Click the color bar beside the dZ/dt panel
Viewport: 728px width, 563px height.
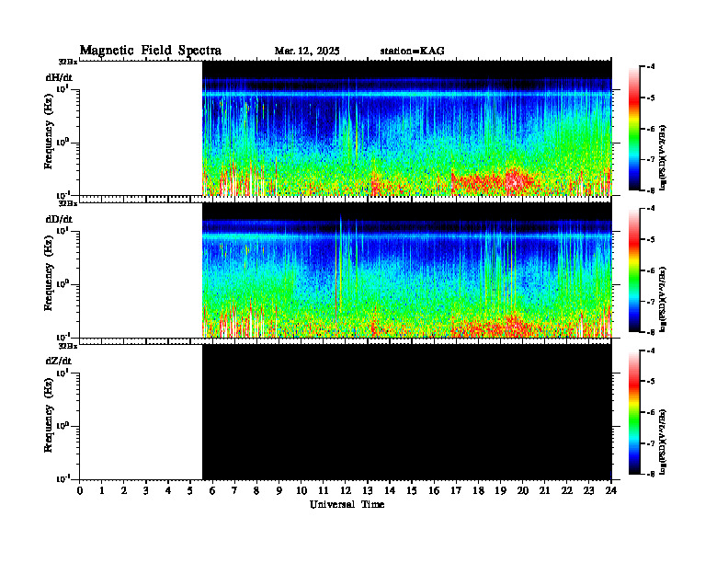pyautogui.click(x=634, y=412)
